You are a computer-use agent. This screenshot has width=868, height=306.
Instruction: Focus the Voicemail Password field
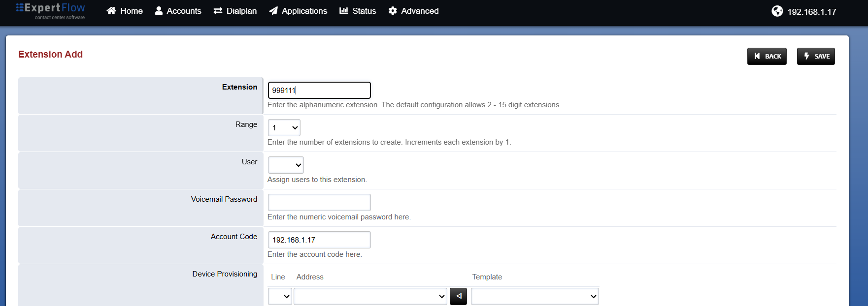click(x=319, y=202)
